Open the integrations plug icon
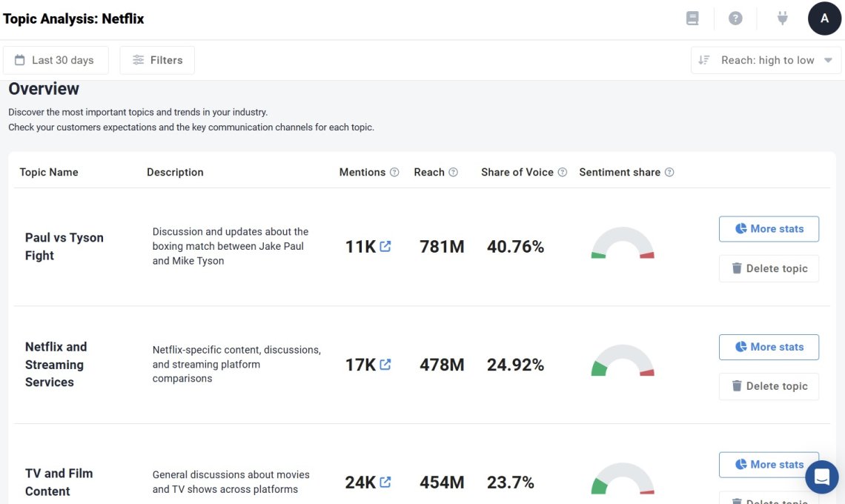This screenshot has width=845, height=504. coord(783,19)
